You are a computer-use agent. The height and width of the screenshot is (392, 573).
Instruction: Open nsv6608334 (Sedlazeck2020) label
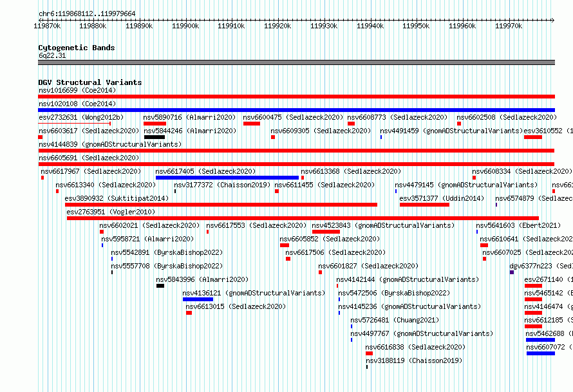[522, 171]
